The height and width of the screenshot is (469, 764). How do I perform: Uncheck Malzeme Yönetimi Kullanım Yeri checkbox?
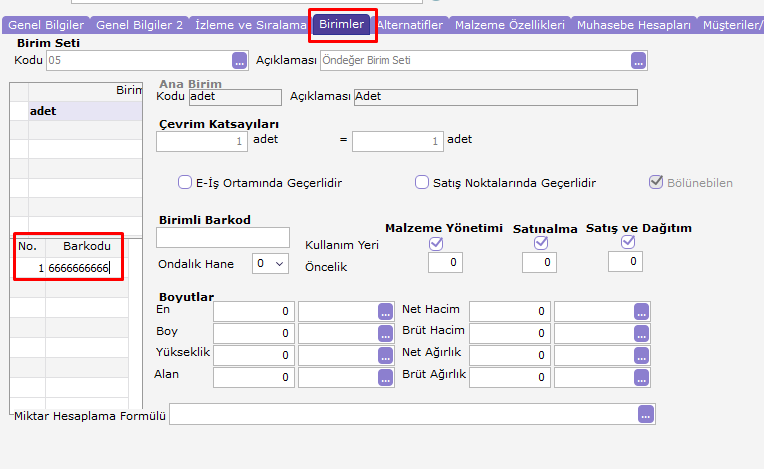pos(435,243)
